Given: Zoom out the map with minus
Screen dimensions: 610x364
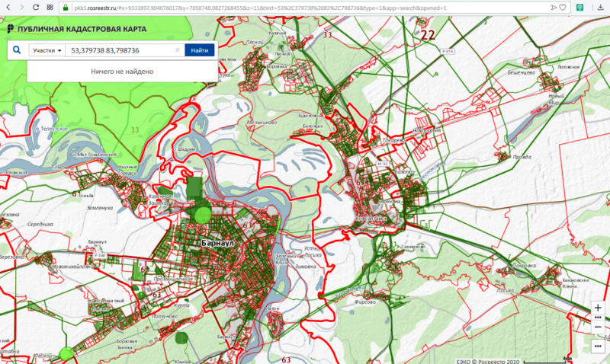Looking at the screenshot, I should tap(598, 327).
